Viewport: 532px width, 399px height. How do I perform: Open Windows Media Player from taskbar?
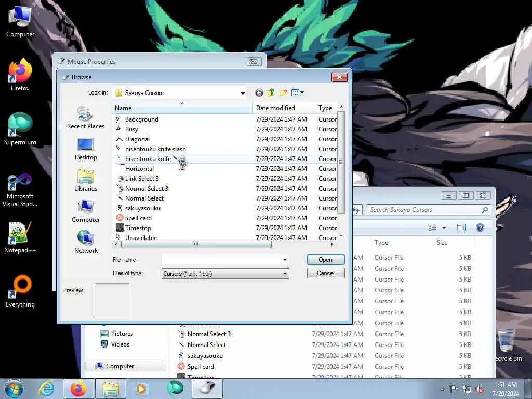141,389
